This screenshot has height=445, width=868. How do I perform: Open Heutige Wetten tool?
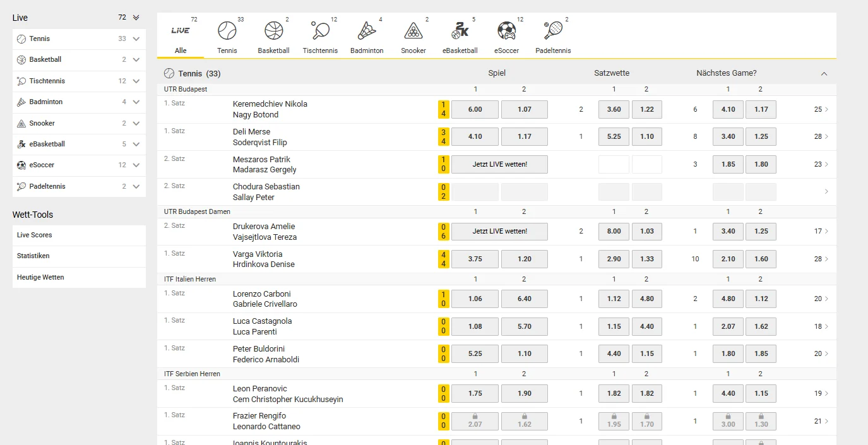tap(79, 277)
